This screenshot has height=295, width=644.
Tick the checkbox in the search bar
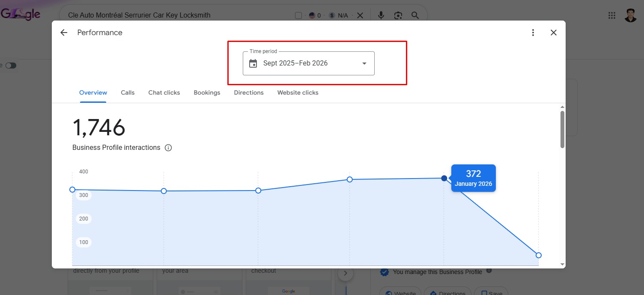coord(298,15)
